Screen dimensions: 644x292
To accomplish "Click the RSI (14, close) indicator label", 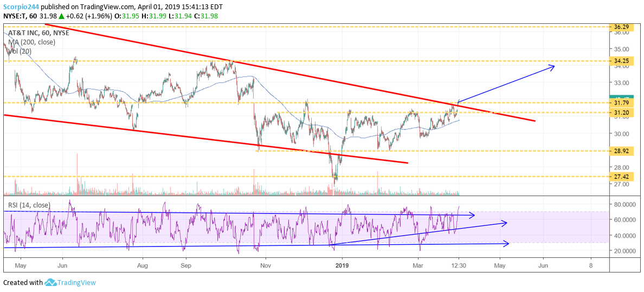I will [29, 205].
